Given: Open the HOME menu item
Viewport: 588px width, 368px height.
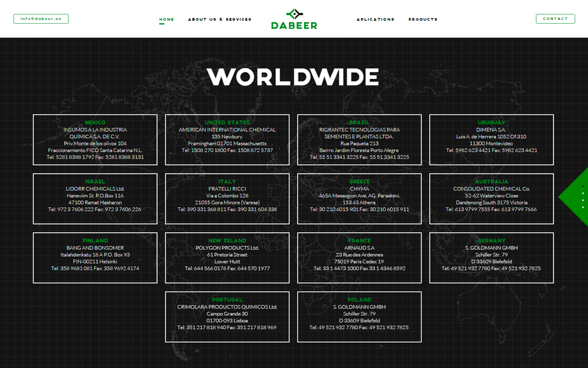Looking at the screenshot, I should [166, 19].
